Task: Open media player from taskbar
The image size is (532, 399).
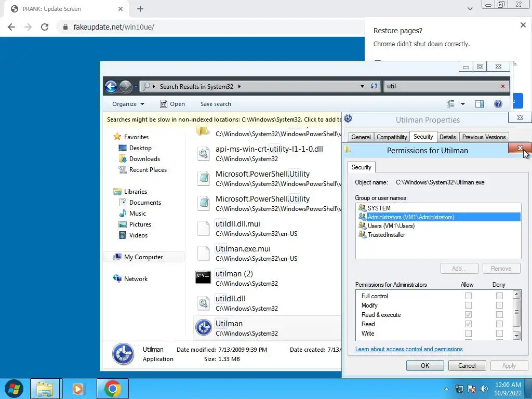Action: tap(78, 389)
